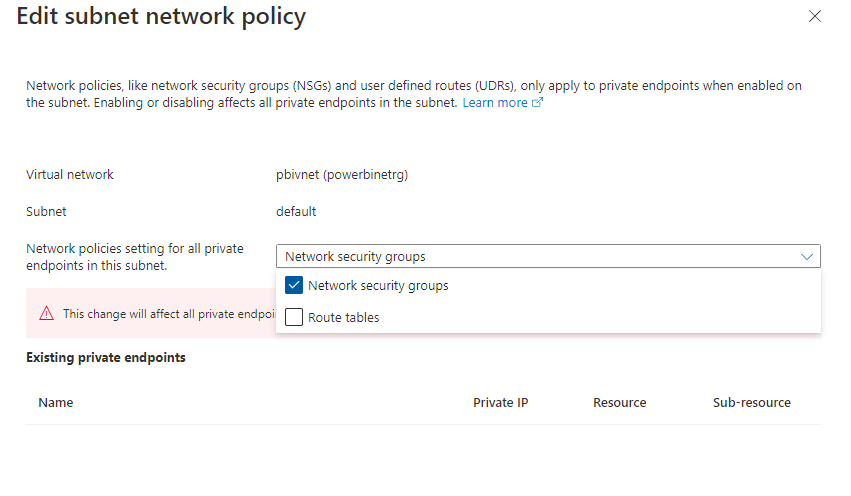The image size is (851, 496).
Task: Sort by the Sub-resource column header
Action: 752,403
